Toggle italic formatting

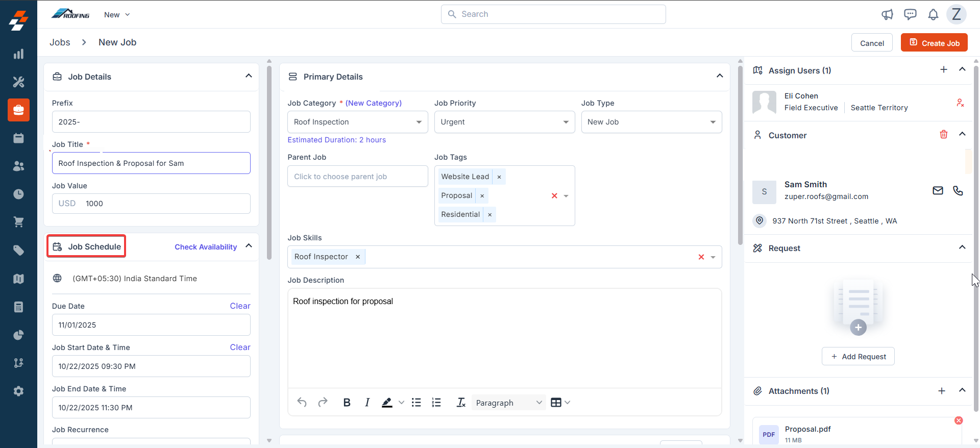click(367, 403)
